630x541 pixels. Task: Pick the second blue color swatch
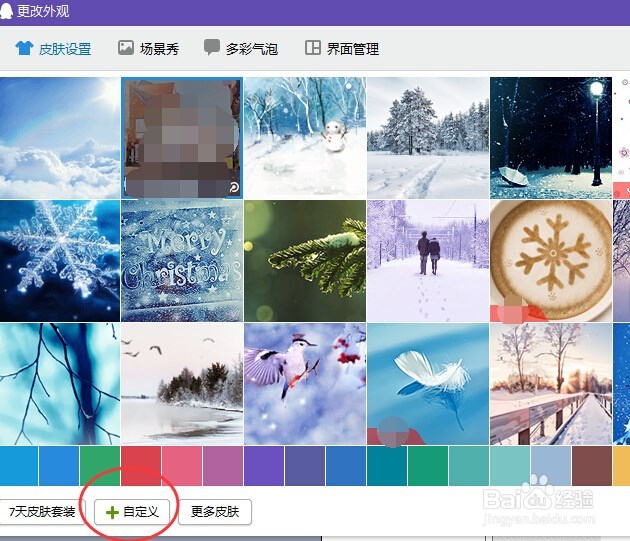click(x=59, y=466)
